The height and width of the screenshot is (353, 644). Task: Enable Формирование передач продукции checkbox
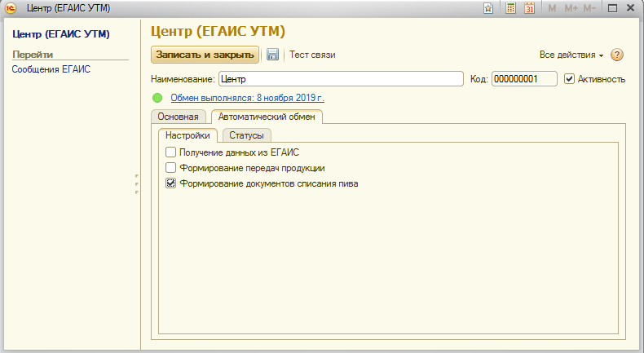coord(171,168)
